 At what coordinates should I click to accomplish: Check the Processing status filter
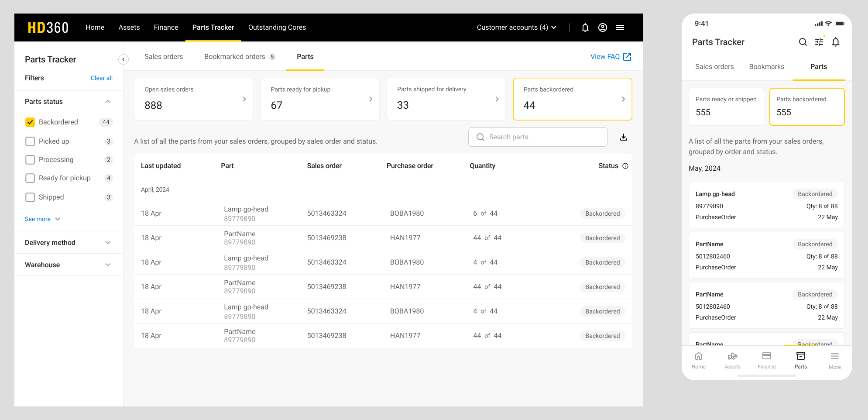point(30,160)
